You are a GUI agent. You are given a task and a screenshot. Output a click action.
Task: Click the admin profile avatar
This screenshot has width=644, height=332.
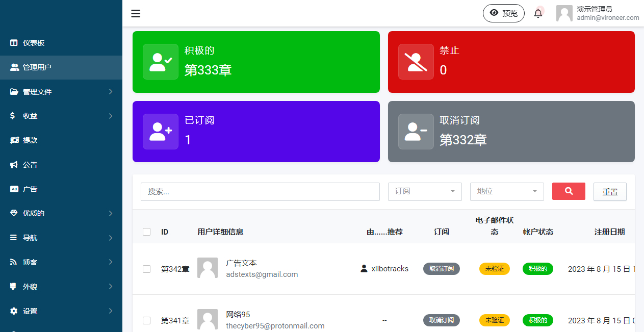[564, 13]
